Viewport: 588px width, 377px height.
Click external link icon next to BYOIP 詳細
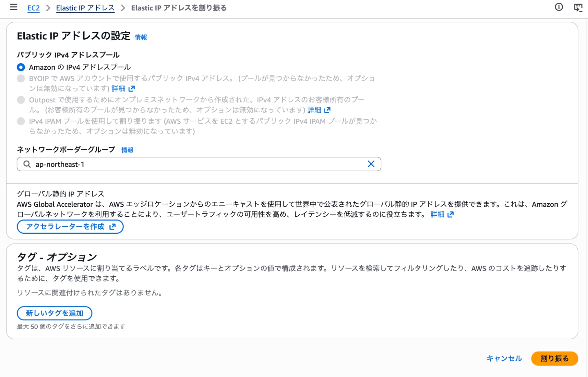click(x=132, y=88)
